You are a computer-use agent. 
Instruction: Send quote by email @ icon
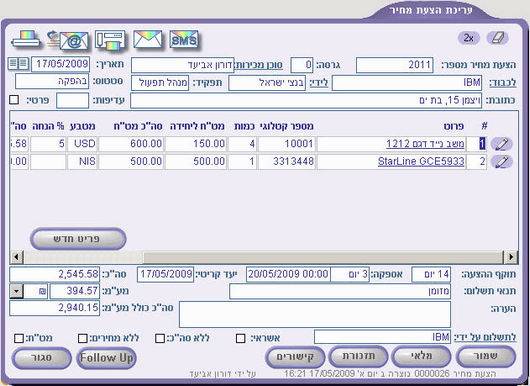pos(69,41)
